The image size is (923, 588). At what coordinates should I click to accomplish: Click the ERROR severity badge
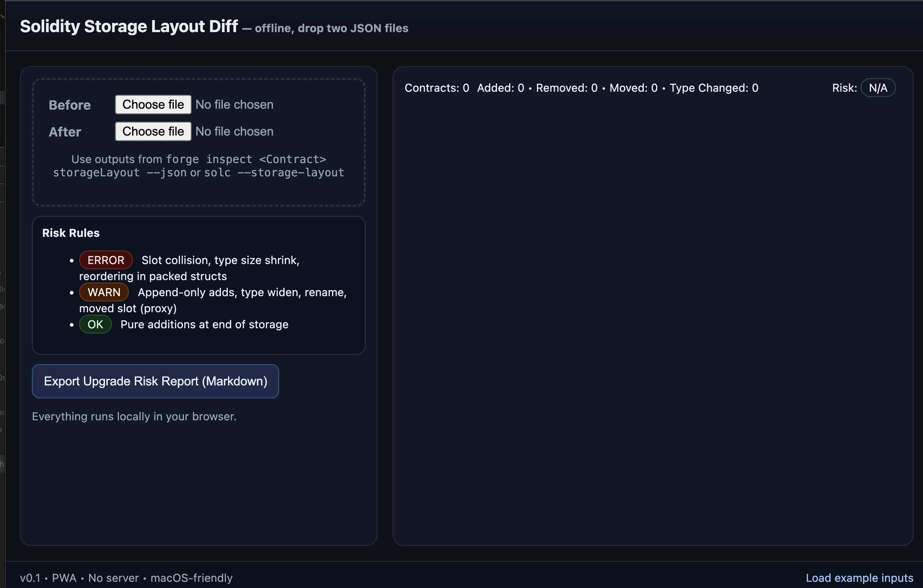click(x=106, y=260)
